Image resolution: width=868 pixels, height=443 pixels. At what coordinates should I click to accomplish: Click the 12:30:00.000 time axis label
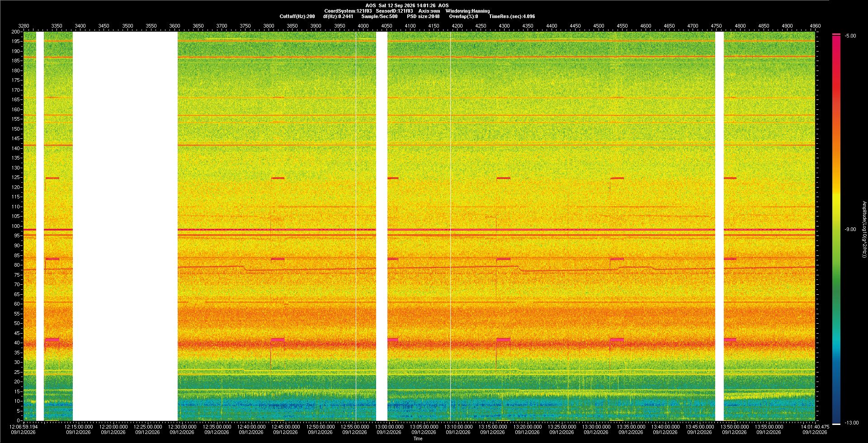(183, 427)
